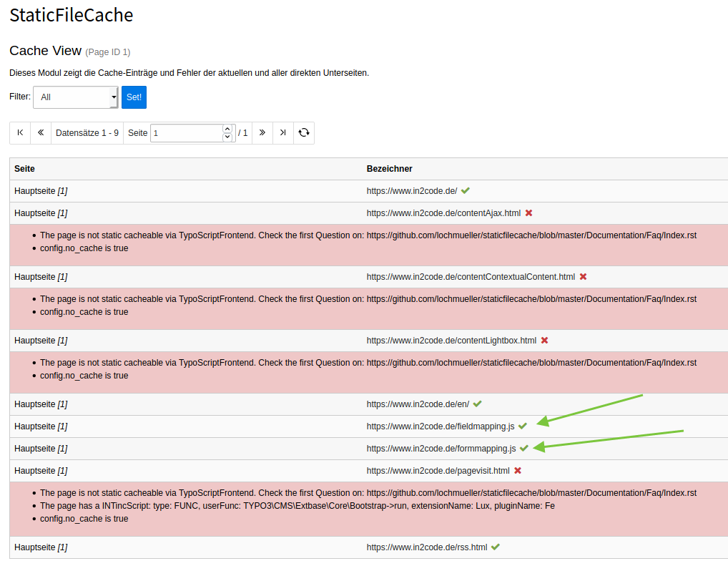
Task: Click green checkmark beside rss.html
Action: click(x=496, y=547)
